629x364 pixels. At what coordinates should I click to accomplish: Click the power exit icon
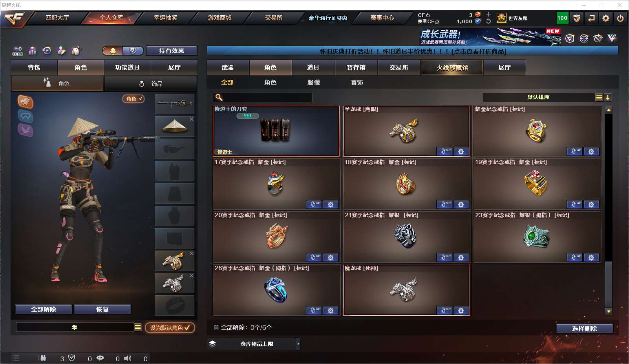620,18
